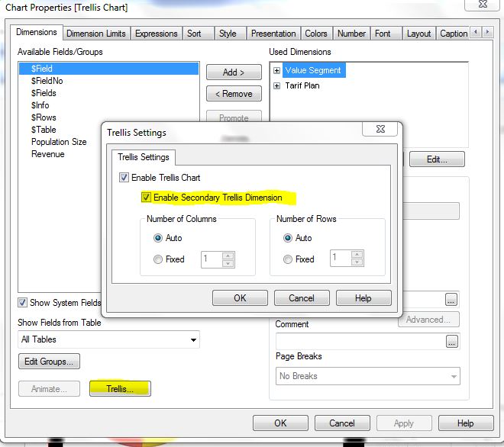Open Help in Trellis Settings dialog
Viewport: 504px width, 447px height.
(x=363, y=298)
